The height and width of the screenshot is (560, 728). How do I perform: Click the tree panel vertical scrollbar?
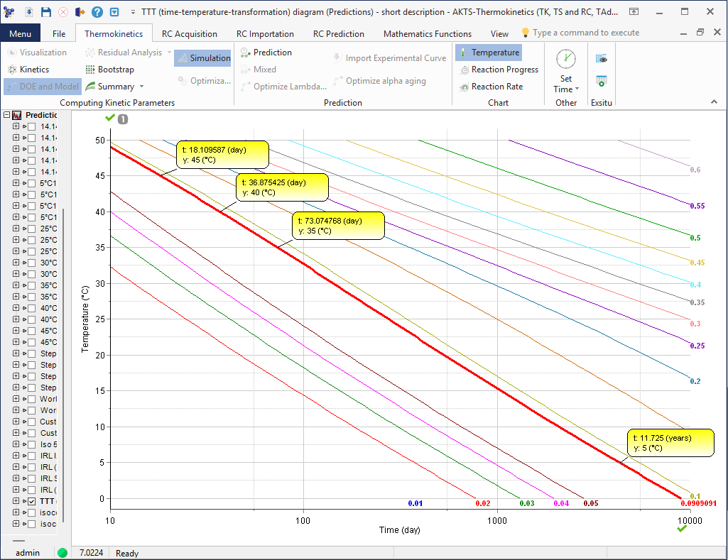pos(63,365)
